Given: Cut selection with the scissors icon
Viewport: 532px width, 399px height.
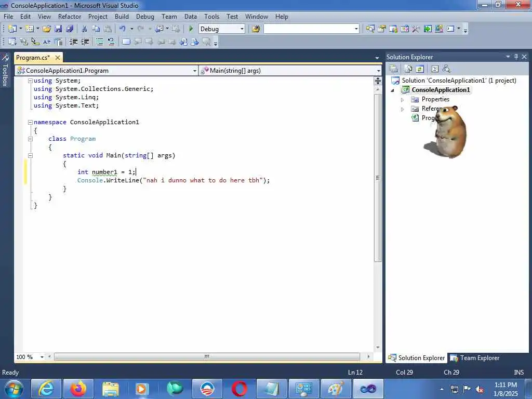Looking at the screenshot, I should [x=85, y=29].
